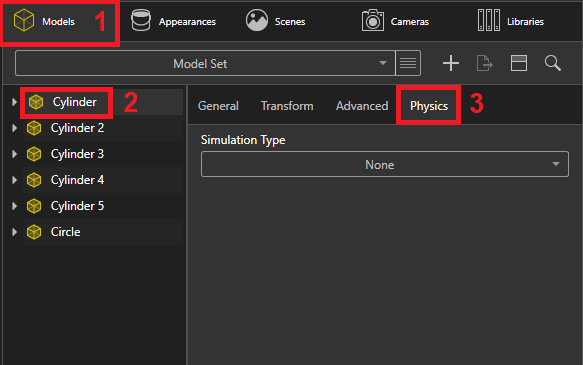Select Cylinder 4 in the model tree
583x365 pixels.
(x=103, y=180)
